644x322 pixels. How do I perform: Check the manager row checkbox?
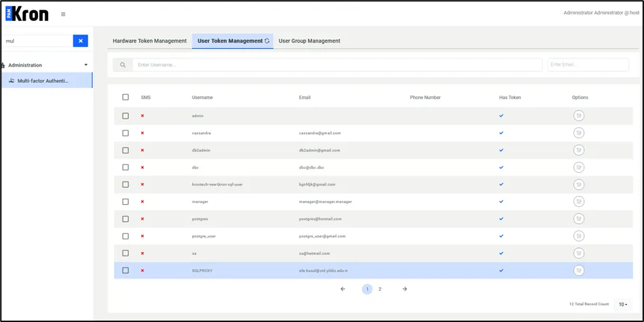pyautogui.click(x=126, y=202)
